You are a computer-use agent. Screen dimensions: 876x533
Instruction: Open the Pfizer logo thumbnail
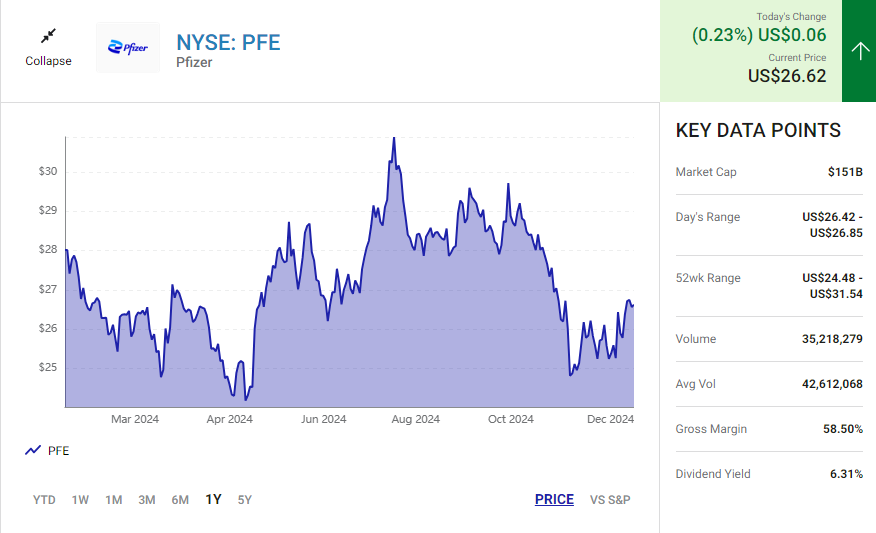128,47
